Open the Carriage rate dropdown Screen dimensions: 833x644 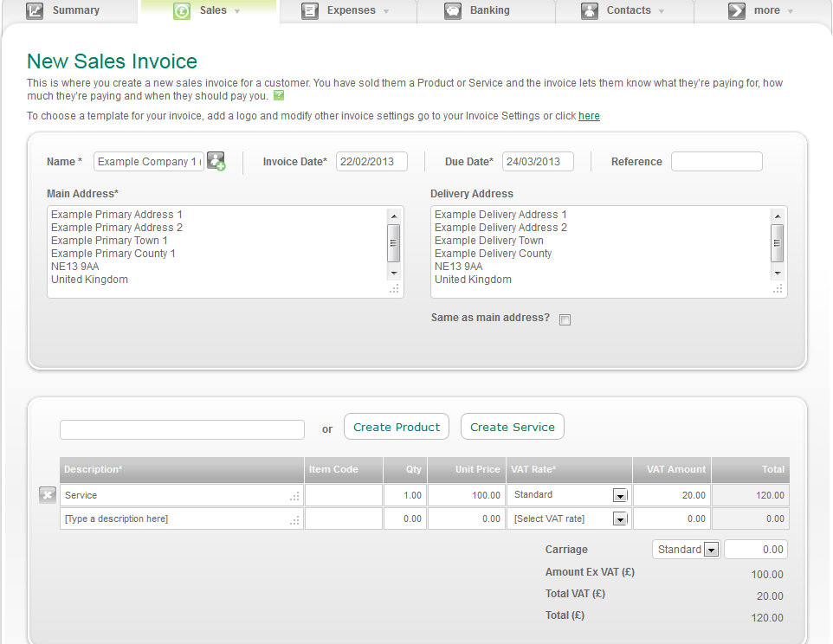(x=712, y=549)
